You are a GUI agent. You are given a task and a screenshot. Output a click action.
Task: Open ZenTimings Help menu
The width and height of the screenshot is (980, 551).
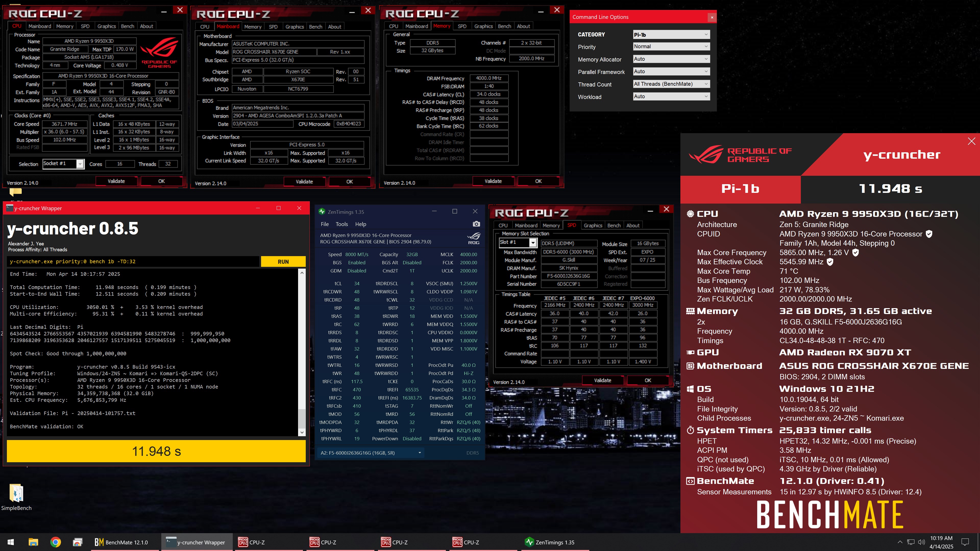(x=361, y=224)
